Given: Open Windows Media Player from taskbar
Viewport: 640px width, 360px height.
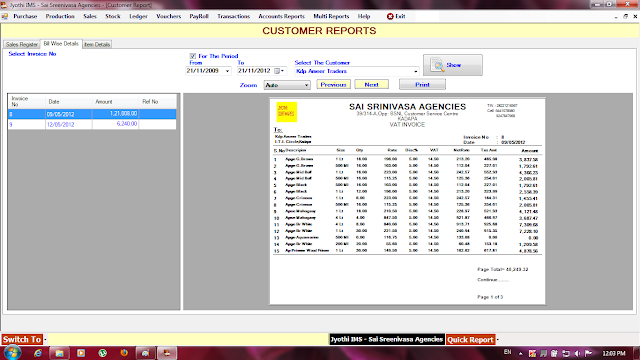Looking at the screenshot, I should pos(81,353).
